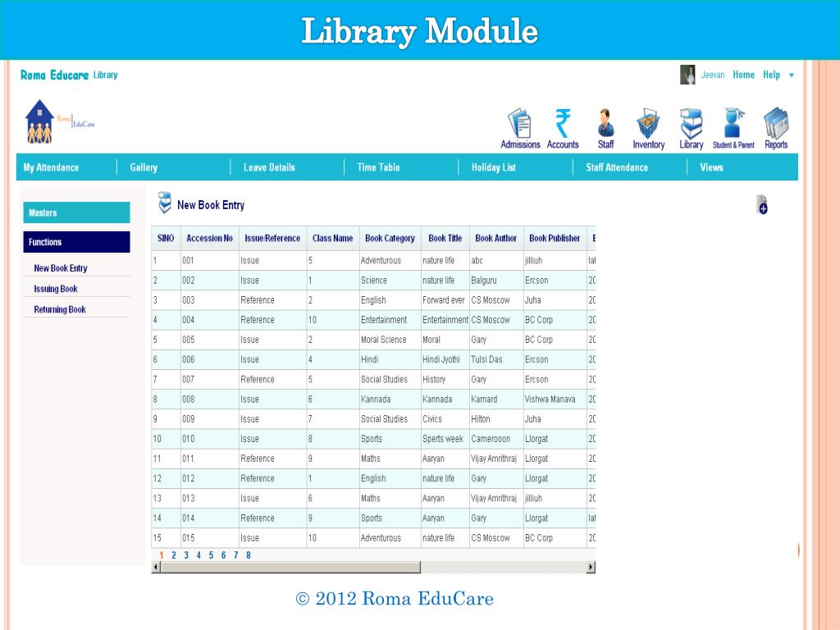Image resolution: width=840 pixels, height=630 pixels.
Task: Click the Jeevan username link
Action: (x=713, y=75)
